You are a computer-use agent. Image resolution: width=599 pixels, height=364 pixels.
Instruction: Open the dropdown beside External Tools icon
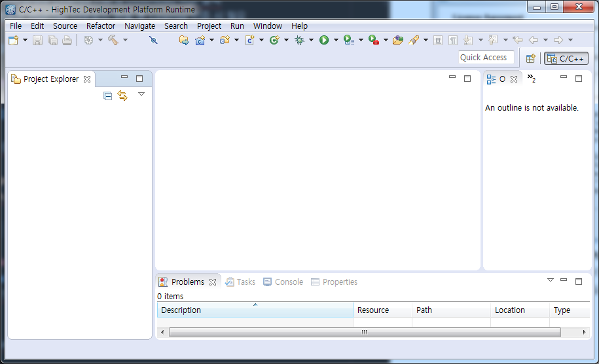pos(386,40)
